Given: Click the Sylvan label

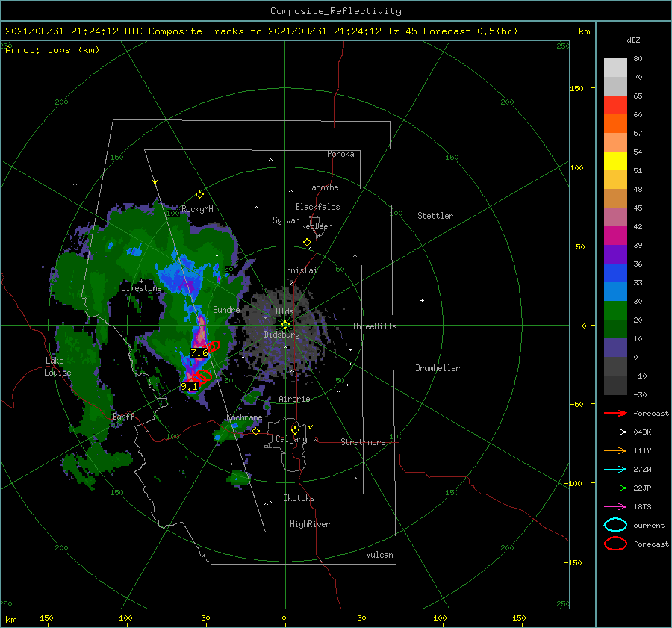Looking at the screenshot, I should [286, 220].
